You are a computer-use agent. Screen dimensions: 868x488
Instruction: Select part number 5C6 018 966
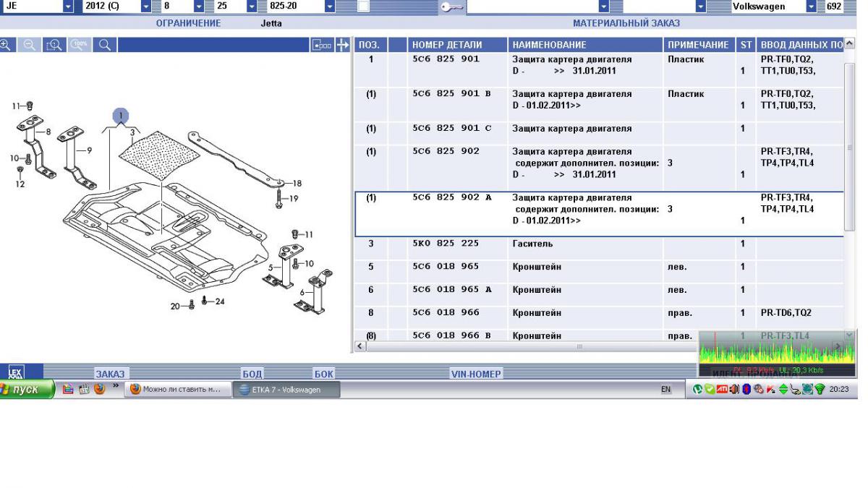pyautogui.click(x=446, y=313)
